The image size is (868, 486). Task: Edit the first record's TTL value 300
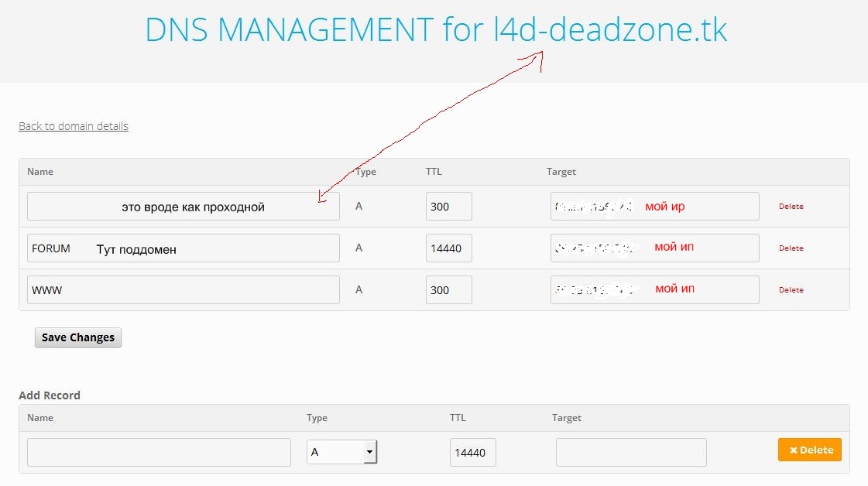(x=448, y=207)
